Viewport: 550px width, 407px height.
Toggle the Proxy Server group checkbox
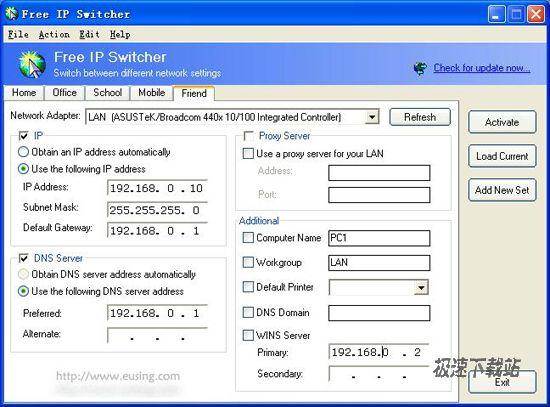[249, 136]
